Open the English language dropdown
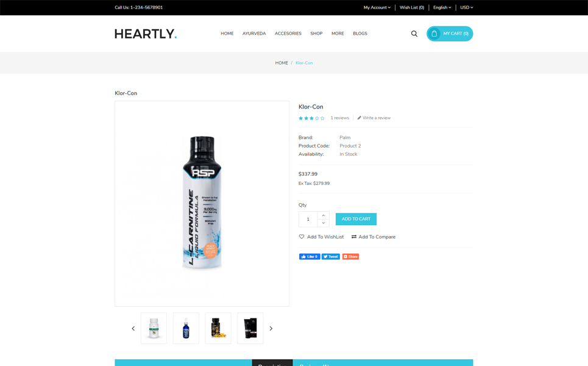 click(442, 7)
